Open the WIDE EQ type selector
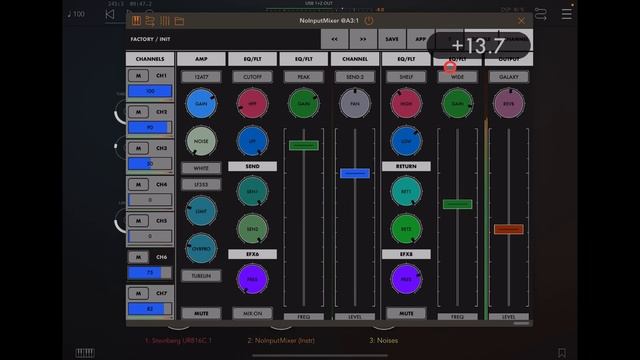The height and width of the screenshot is (360, 640). (458, 77)
